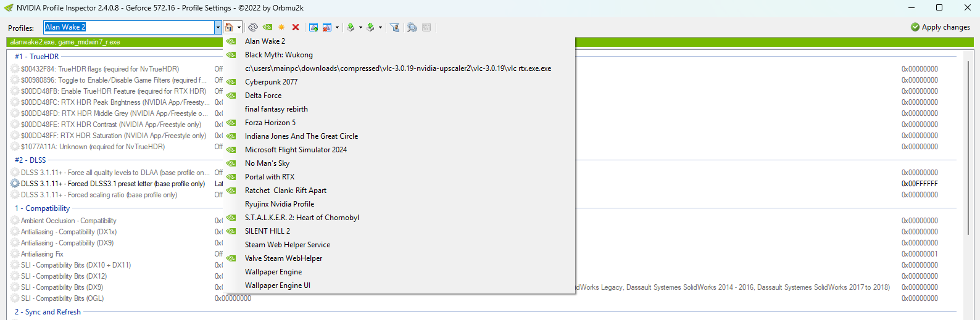Open the export profiles dropdown arrow
The height and width of the screenshot is (320, 980).
[x=360, y=28]
